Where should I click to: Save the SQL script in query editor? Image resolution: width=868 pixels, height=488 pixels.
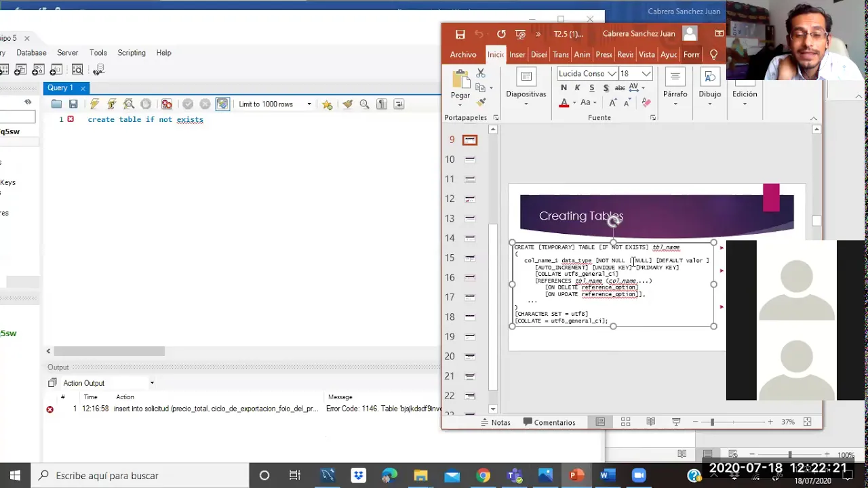coord(73,104)
